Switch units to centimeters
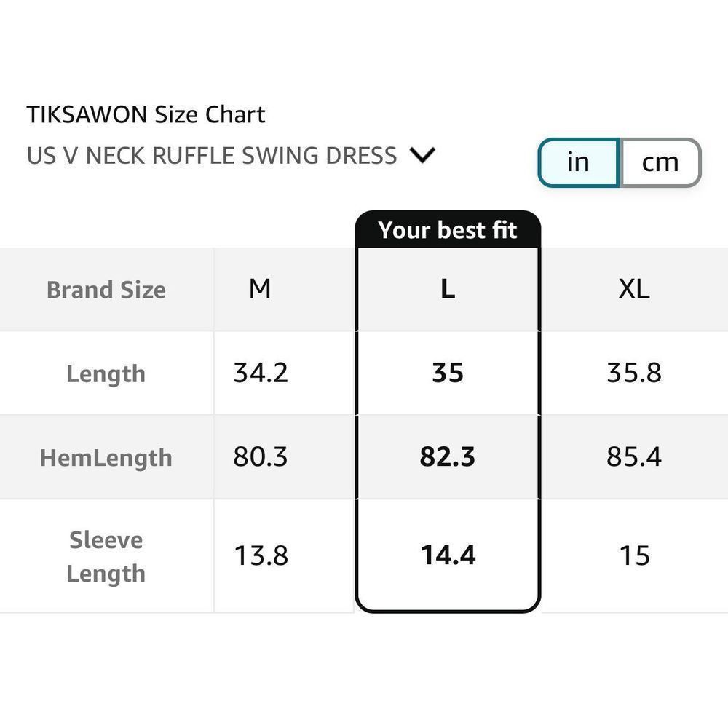Image resolution: width=728 pixels, height=728 pixels. 660,162
